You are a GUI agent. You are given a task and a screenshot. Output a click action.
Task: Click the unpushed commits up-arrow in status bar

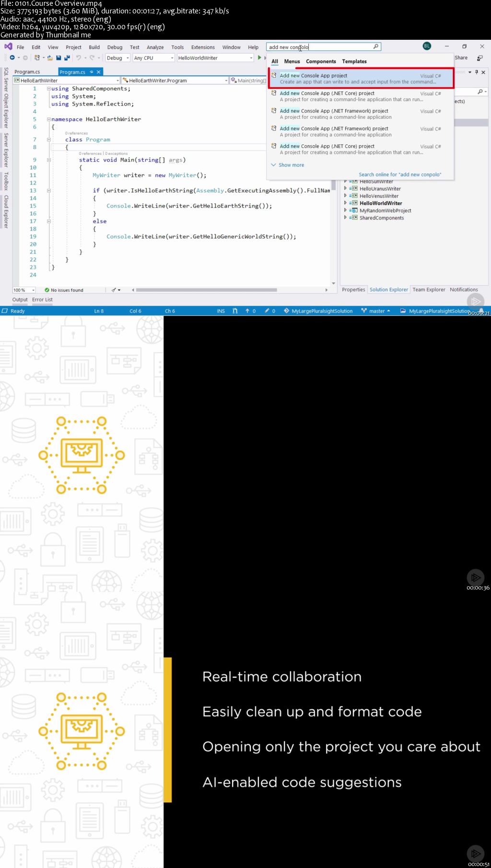point(247,311)
